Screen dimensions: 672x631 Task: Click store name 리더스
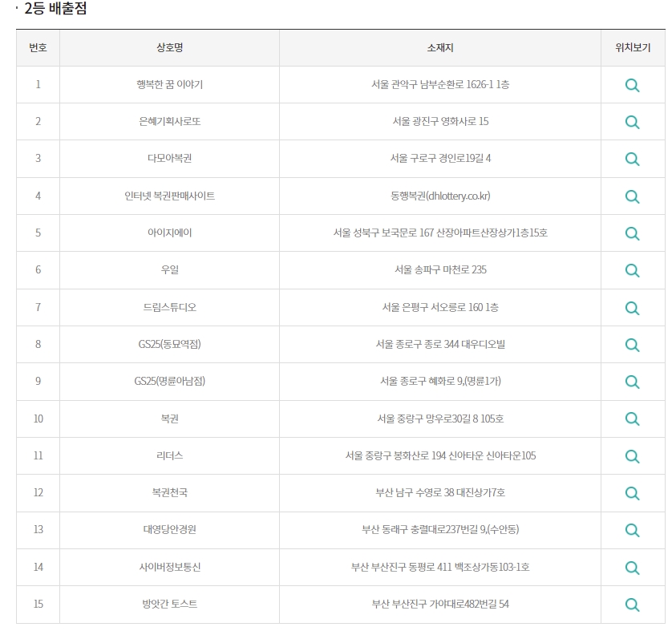pyautogui.click(x=170, y=455)
